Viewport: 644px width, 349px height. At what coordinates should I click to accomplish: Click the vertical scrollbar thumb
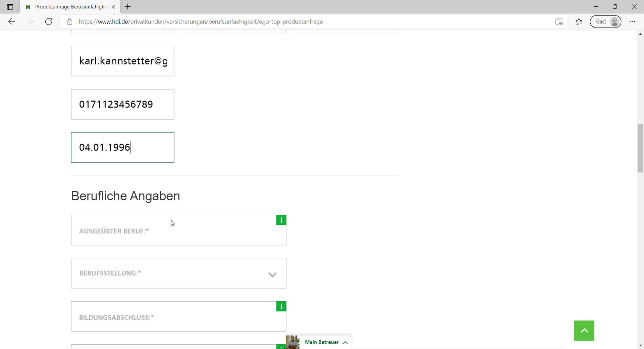(x=640, y=148)
